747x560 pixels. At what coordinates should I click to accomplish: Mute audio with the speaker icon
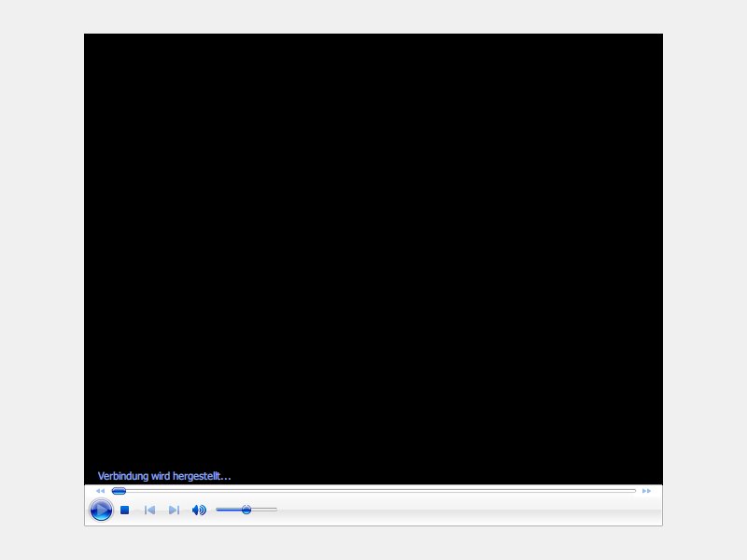[199, 510]
